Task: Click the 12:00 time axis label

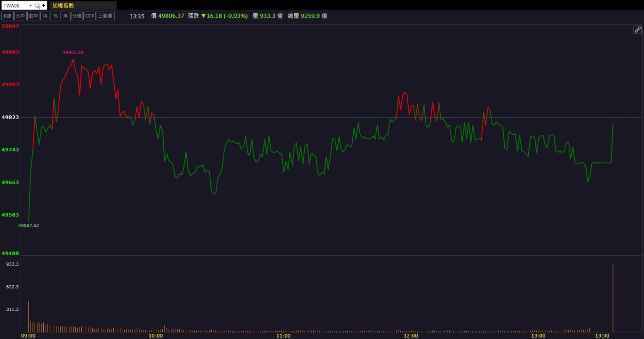Action: click(411, 336)
